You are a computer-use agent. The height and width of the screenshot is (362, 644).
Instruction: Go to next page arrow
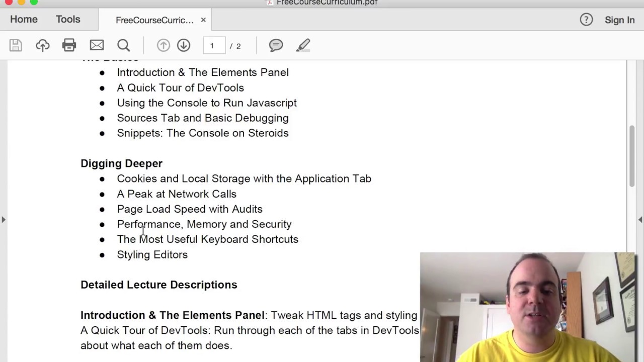pos(184,45)
